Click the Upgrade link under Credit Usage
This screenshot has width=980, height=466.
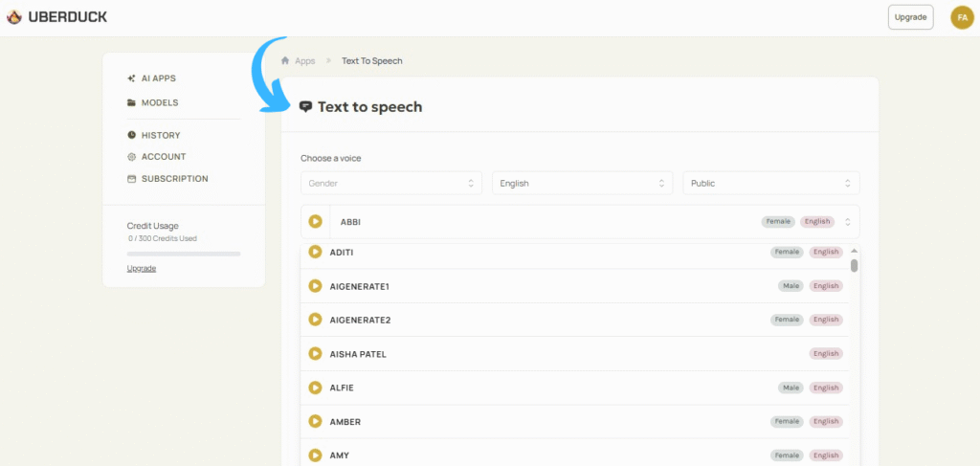[142, 269]
